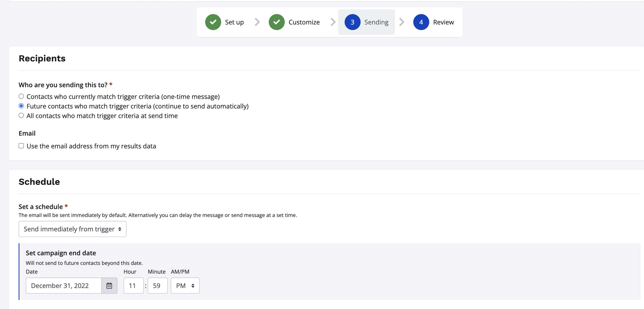This screenshot has height=309, width=644.
Task: Click the green checkmark for Customize step
Action: pyautogui.click(x=277, y=22)
